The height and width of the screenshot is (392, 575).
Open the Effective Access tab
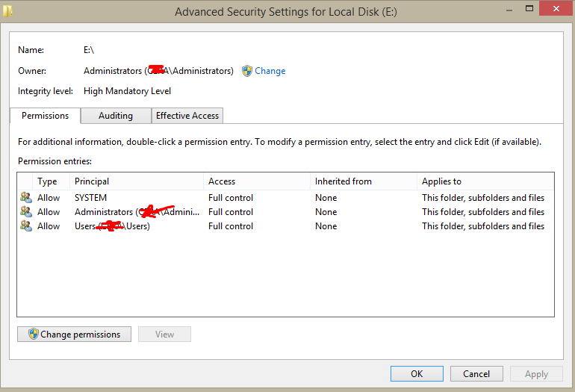click(x=187, y=116)
